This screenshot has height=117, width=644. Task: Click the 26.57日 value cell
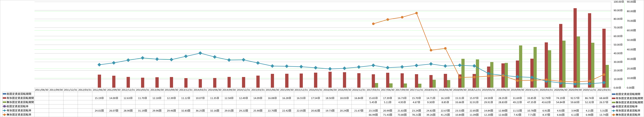pyautogui.click(x=604, y=102)
